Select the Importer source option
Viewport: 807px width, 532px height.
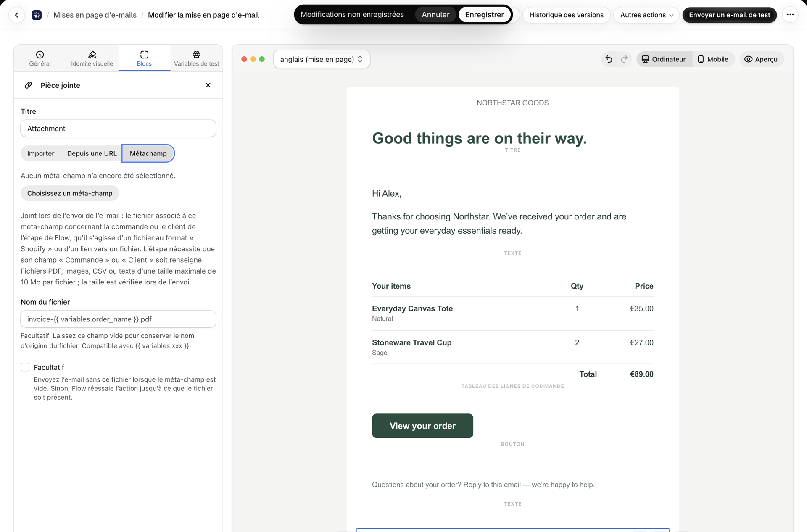[x=41, y=153]
